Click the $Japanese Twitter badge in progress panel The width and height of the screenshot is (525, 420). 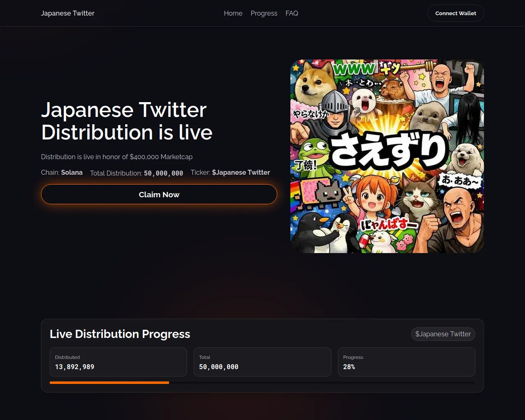[x=443, y=334]
